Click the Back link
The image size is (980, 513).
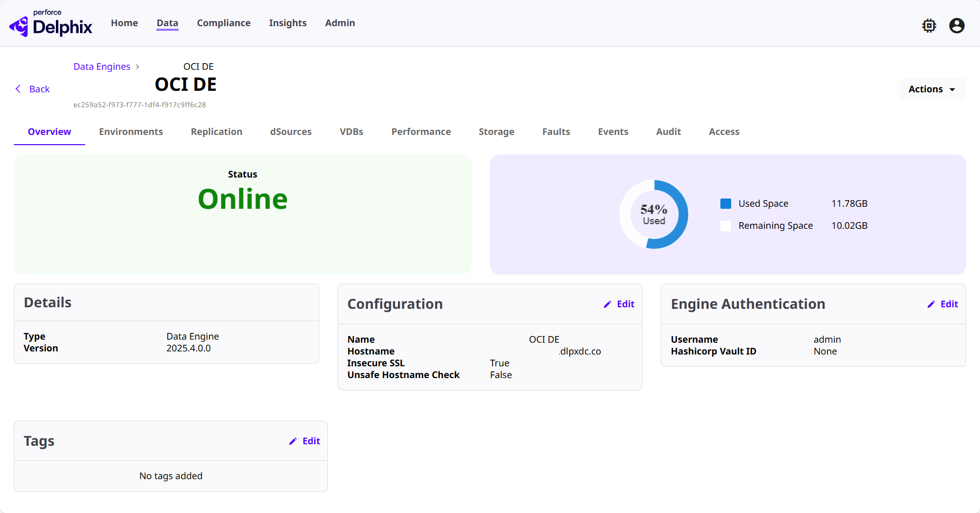point(40,89)
